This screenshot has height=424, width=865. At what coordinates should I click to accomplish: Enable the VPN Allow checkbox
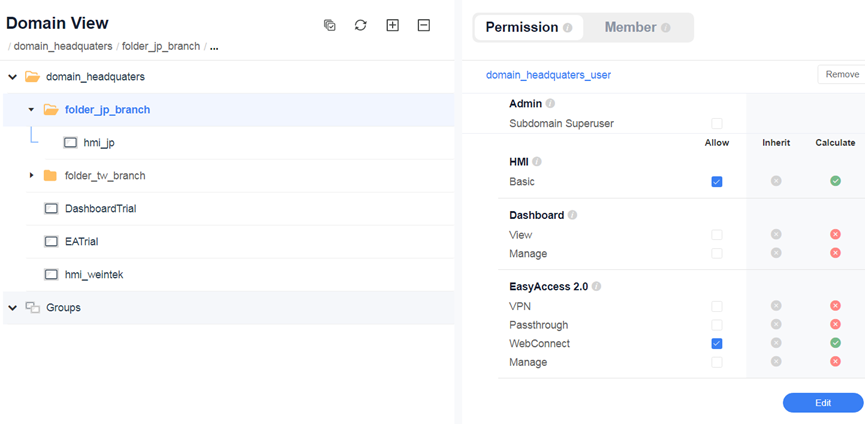coord(717,307)
